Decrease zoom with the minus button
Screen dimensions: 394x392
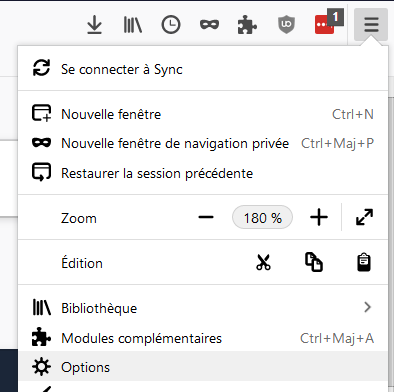coord(206,217)
